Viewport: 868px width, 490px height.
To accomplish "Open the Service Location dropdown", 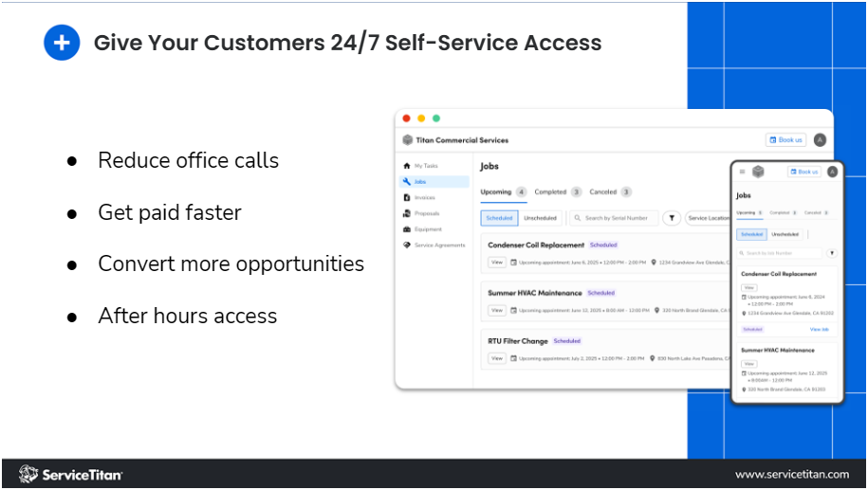I will 709,218.
